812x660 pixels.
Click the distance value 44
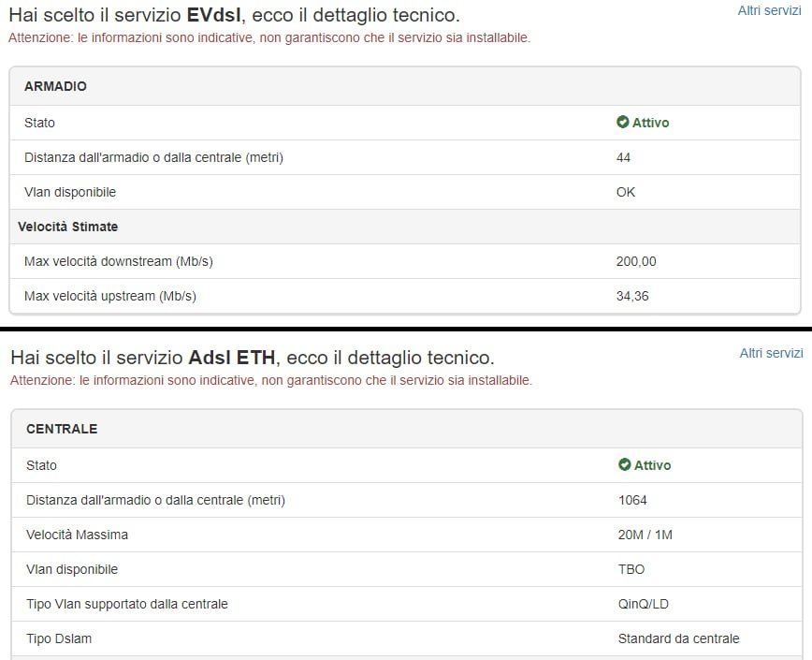click(x=624, y=157)
